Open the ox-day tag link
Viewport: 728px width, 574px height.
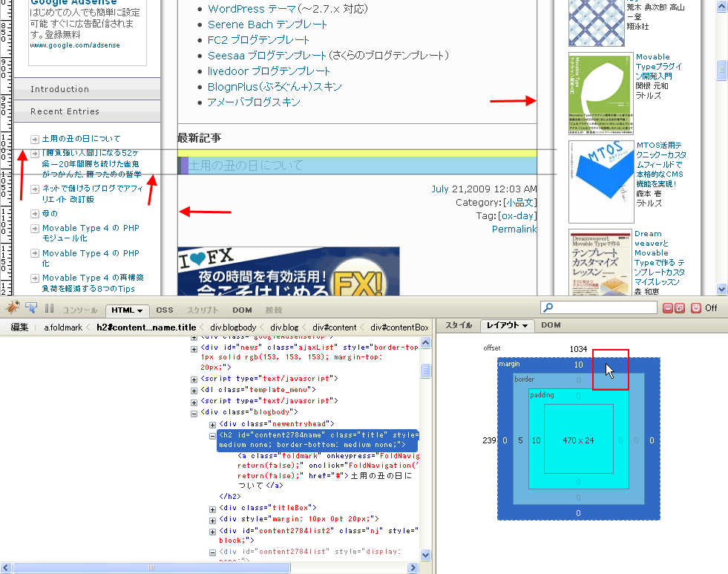click(x=517, y=216)
